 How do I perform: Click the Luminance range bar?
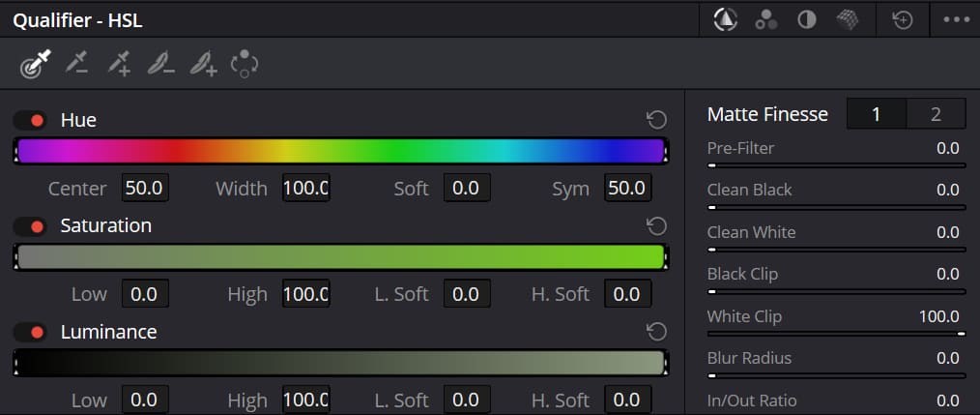[x=340, y=363]
